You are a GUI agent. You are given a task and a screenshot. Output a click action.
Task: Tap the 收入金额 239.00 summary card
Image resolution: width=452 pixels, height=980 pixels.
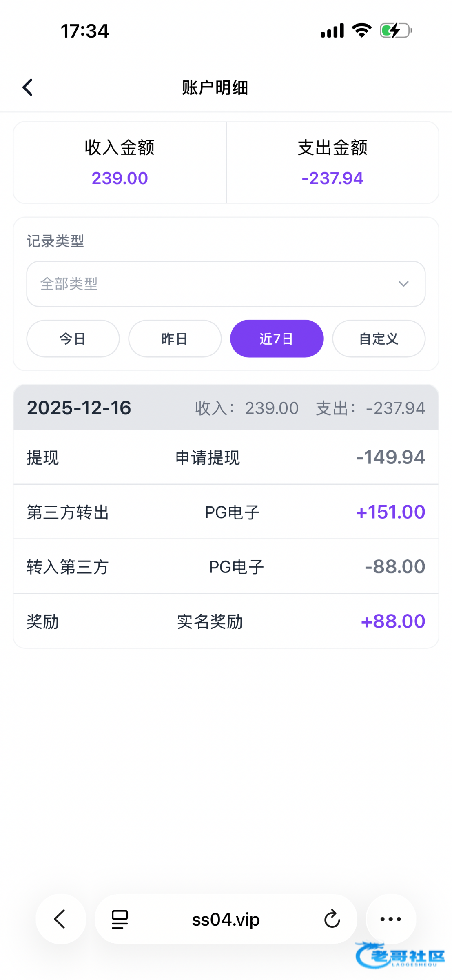pyautogui.click(x=120, y=163)
